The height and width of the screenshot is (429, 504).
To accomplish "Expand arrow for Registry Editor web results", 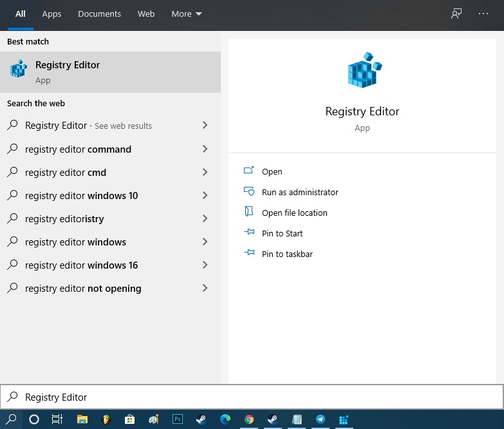I will point(205,125).
